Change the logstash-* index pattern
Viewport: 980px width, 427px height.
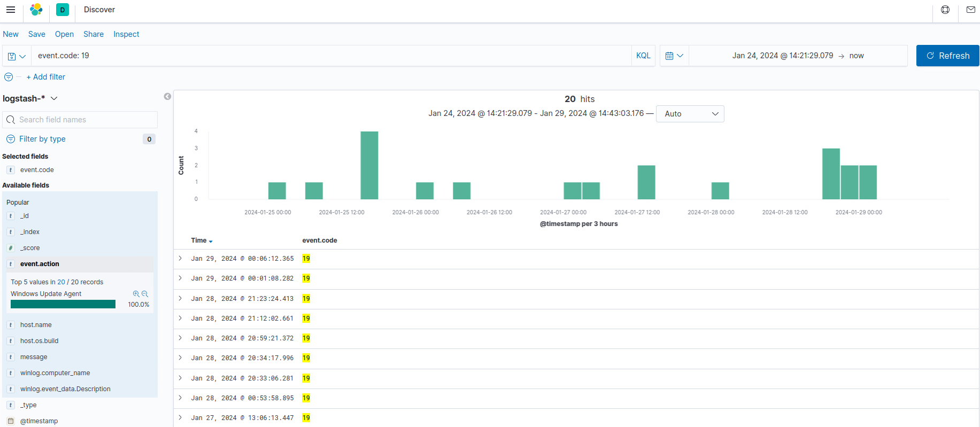30,98
